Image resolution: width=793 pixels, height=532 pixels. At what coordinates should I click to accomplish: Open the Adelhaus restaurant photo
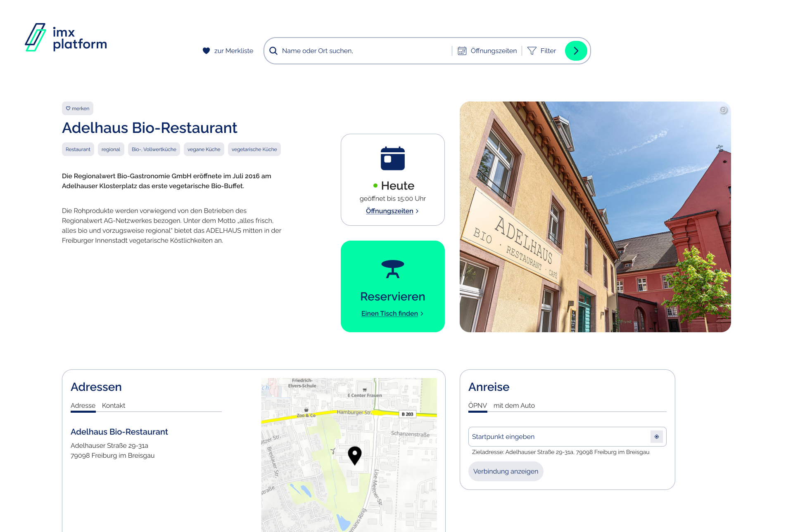click(x=595, y=217)
